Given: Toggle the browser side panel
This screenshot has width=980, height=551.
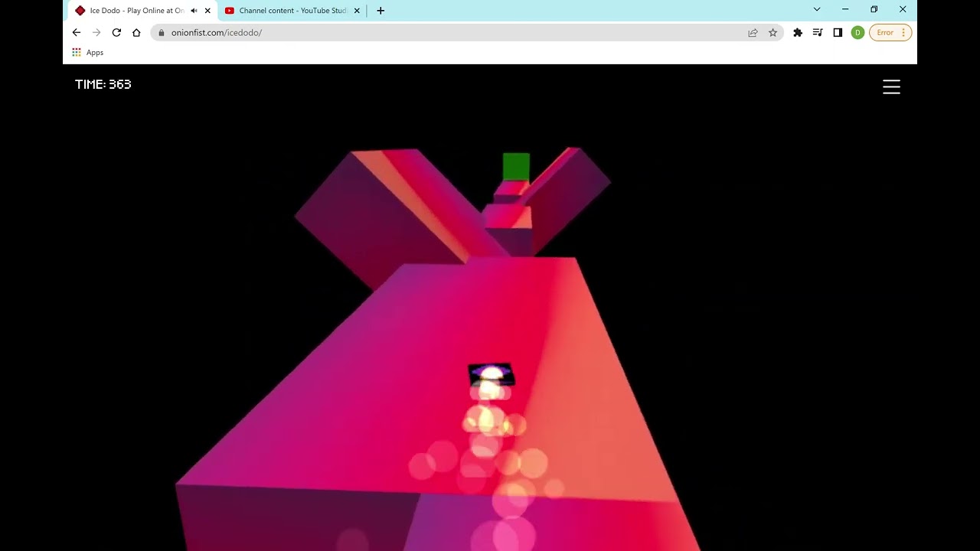Looking at the screenshot, I should coord(838,33).
